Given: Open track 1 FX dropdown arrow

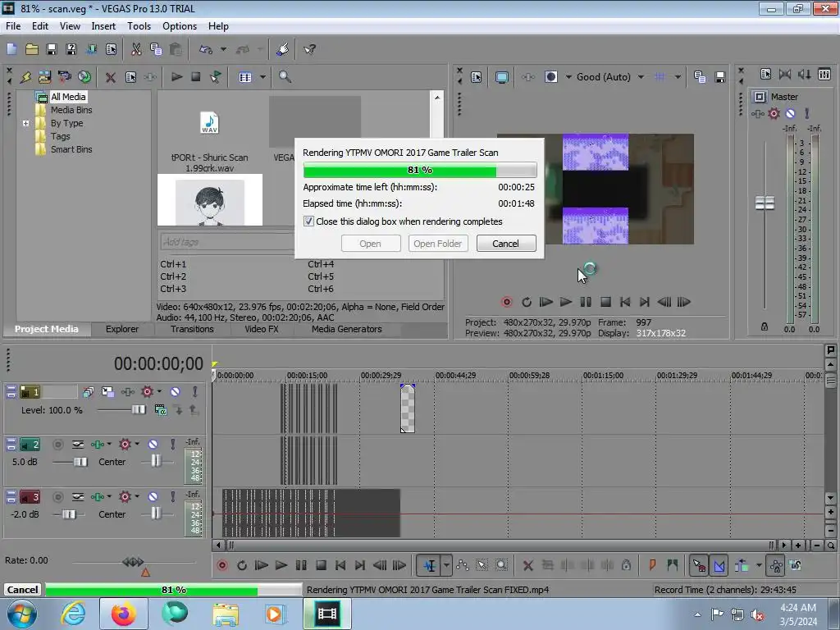Looking at the screenshot, I should (159, 391).
